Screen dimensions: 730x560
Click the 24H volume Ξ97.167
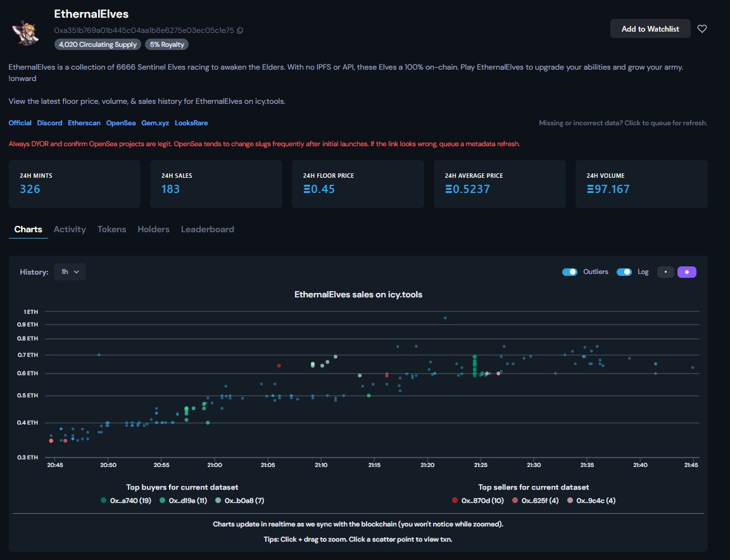(608, 189)
